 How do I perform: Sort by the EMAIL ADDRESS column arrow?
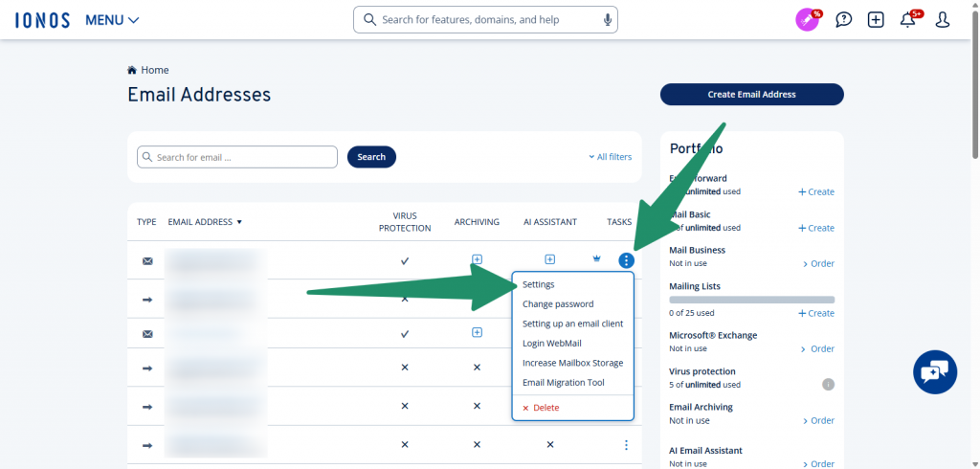coord(239,222)
